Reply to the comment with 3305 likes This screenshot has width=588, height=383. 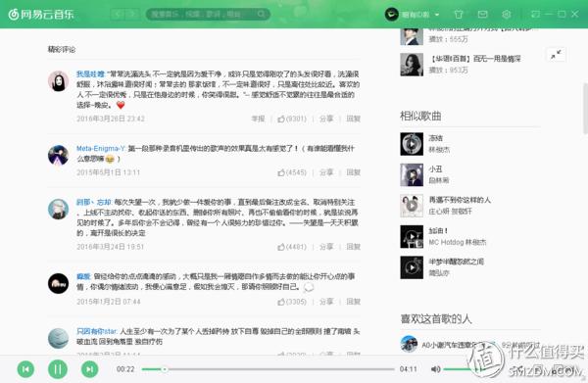353,302
